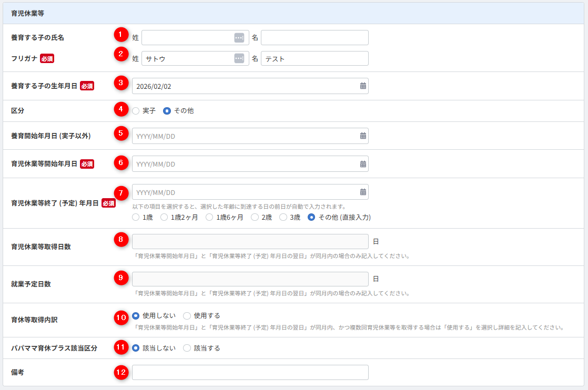The width and height of the screenshot is (588, 390).
Task: Click the 就業予定日数 input field
Action: (250, 279)
